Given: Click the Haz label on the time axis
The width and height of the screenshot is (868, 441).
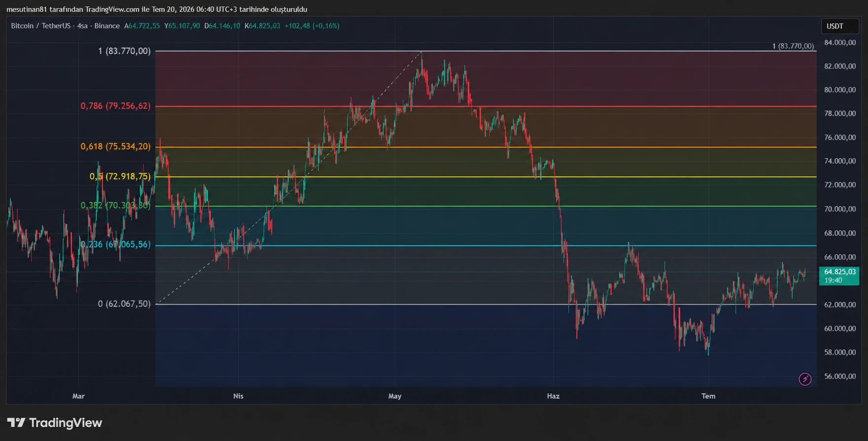Looking at the screenshot, I should (553, 396).
